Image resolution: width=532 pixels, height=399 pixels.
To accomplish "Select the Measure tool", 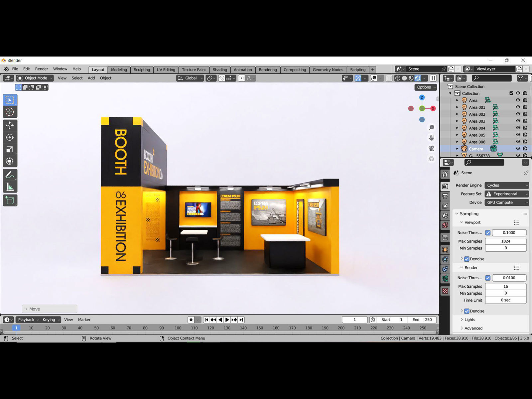I will coord(10,187).
